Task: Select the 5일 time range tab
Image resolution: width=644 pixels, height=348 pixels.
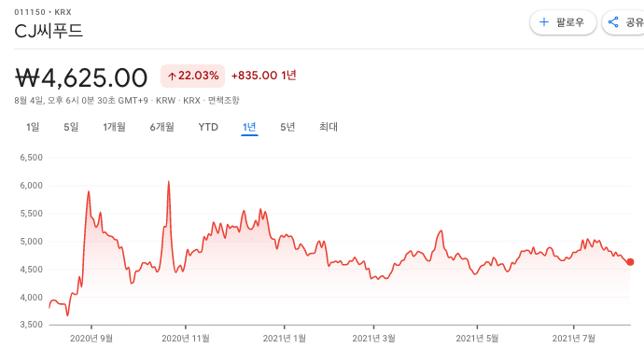Action: point(71,127)
